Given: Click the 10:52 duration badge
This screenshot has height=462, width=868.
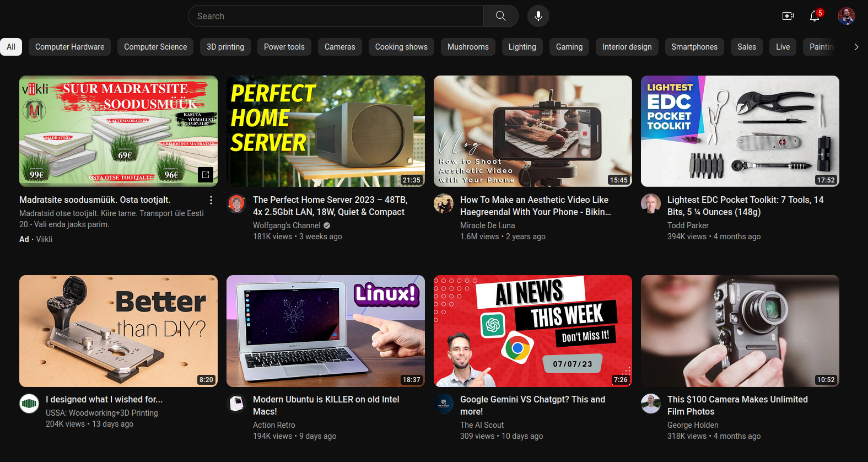Looking at the screenshot, I should coord(826,380).
